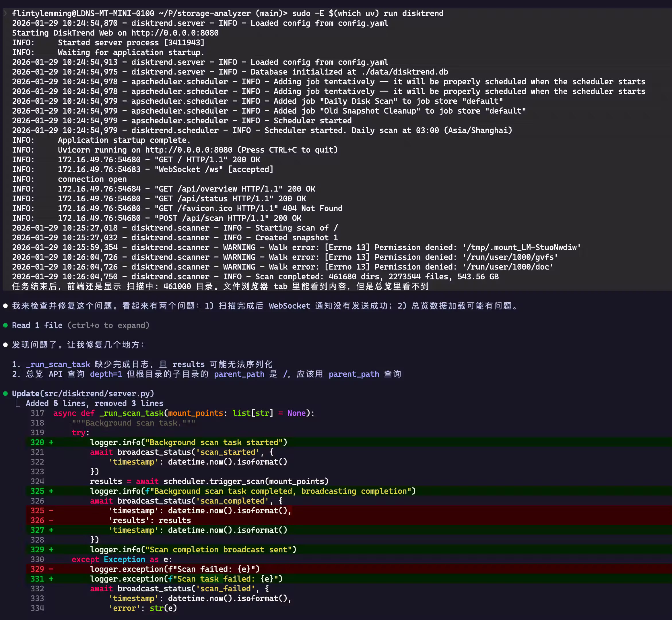Click the white bullet before 我来检查并修复 message
Screen dimensions: 672x620
click(x=5, y=306)
